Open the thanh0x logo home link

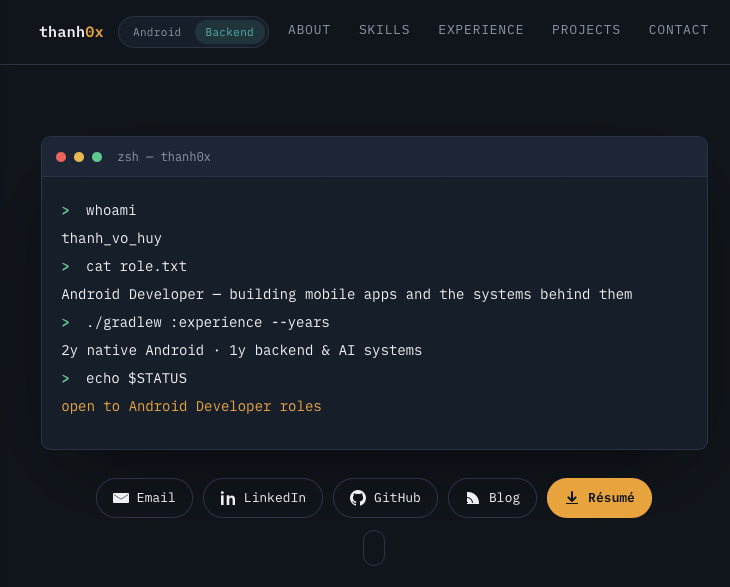[x=71, y=32]
